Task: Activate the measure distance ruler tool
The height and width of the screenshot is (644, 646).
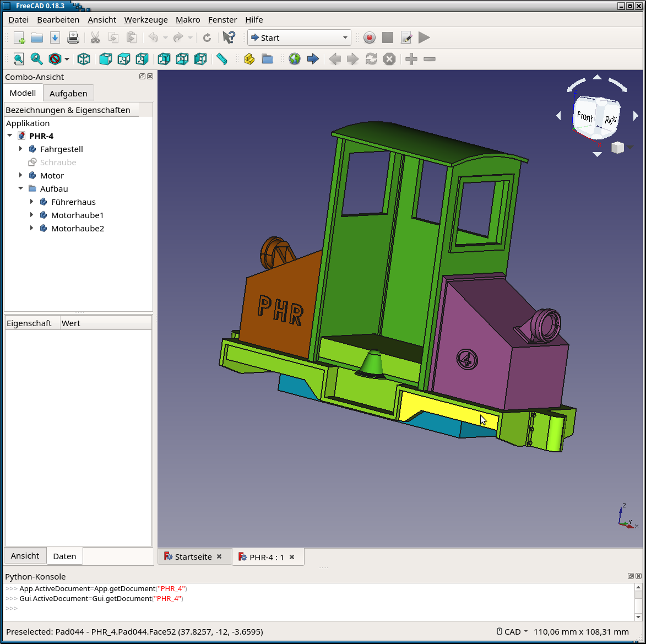Action: point(221,59)
